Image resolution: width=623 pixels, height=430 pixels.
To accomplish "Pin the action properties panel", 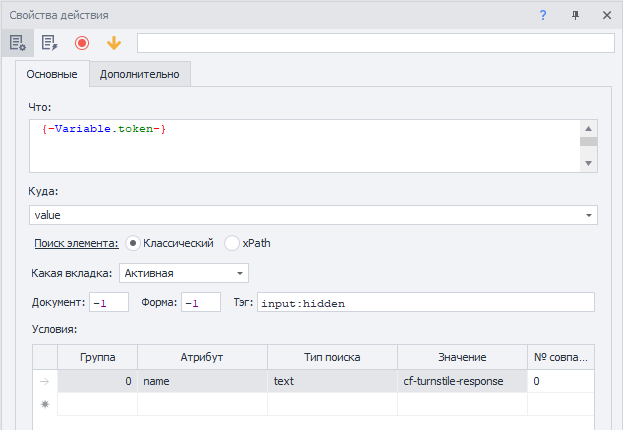I will click(x=575, y=15).
